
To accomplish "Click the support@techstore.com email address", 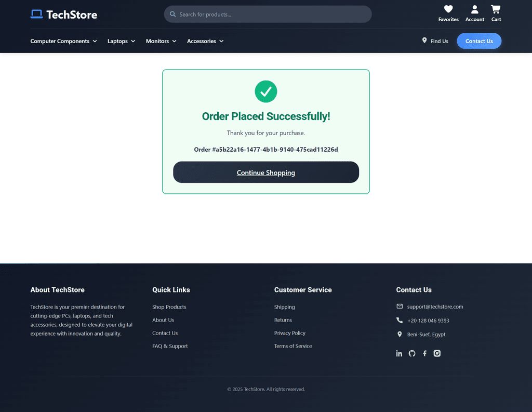I will click(435, 307).
